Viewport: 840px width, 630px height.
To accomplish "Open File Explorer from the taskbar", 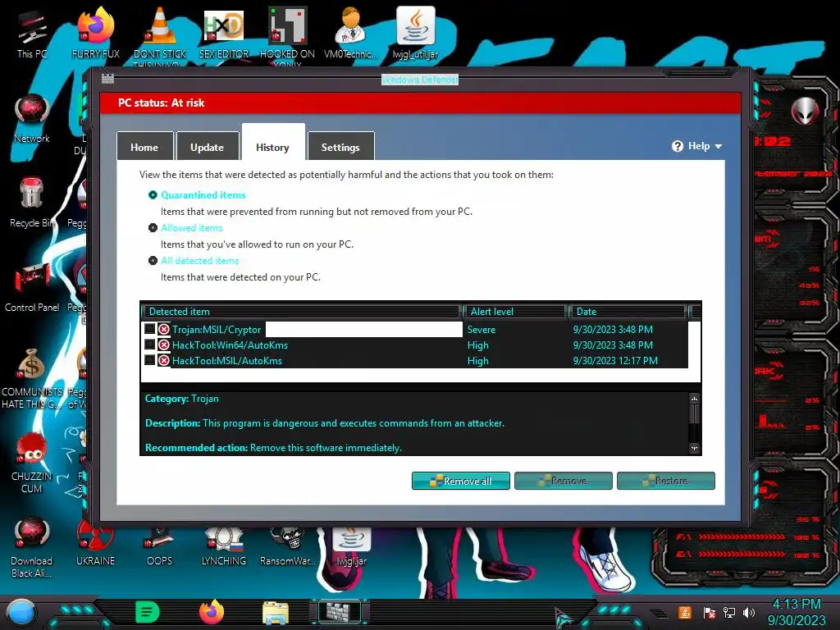I will [276, 613].
